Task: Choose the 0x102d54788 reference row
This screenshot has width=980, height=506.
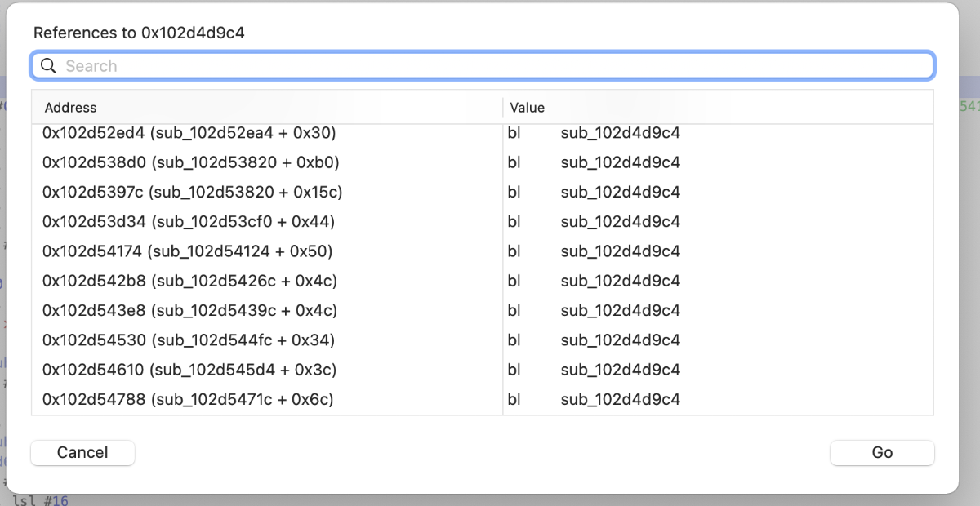Action: [188, 399]
